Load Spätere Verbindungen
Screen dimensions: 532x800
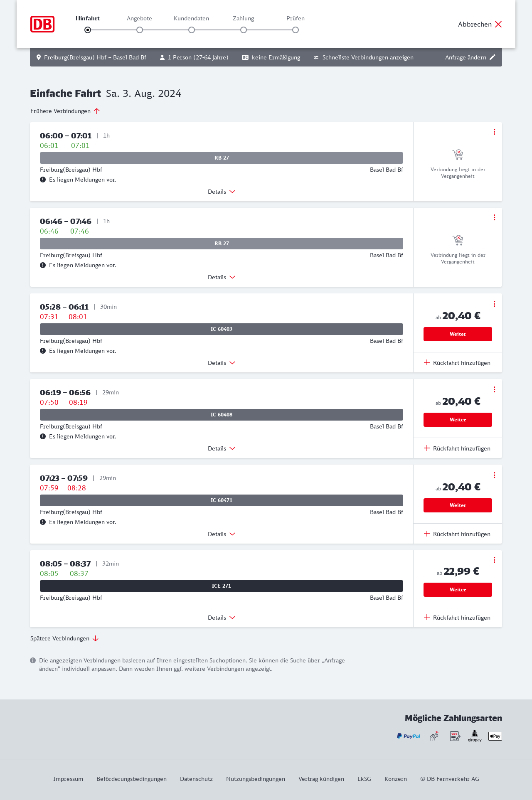pyautogui.click(x=64, y=638)
